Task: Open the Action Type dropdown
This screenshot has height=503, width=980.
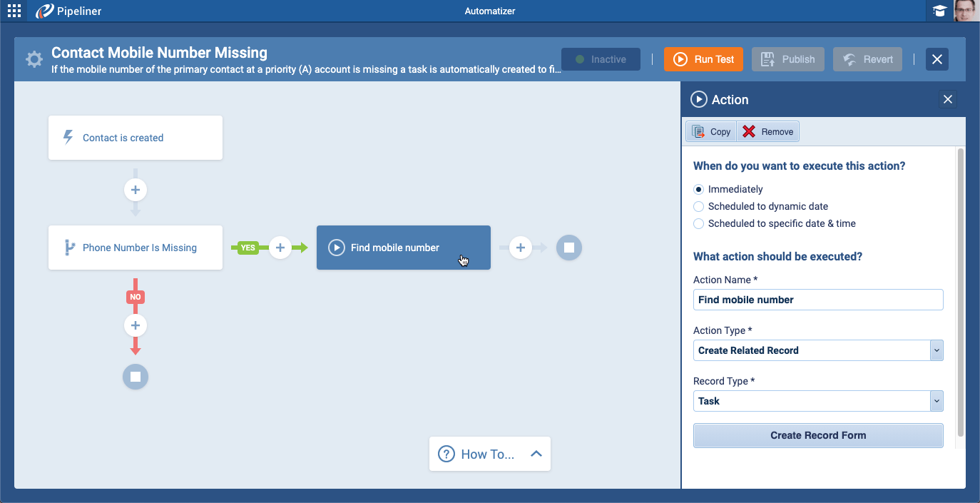Action: click(x=936, y=350)
